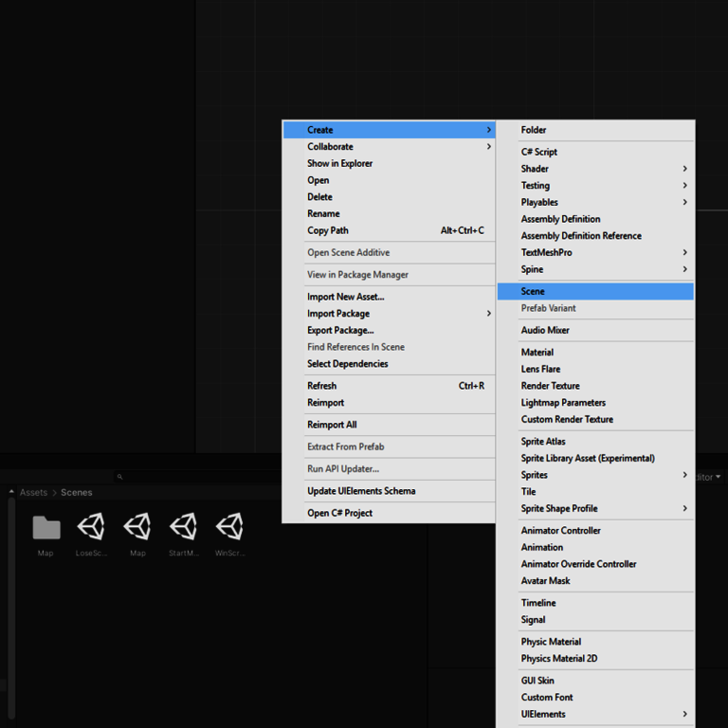Create a GUI Skin
The image size is (728, 728).
point(595,681)
